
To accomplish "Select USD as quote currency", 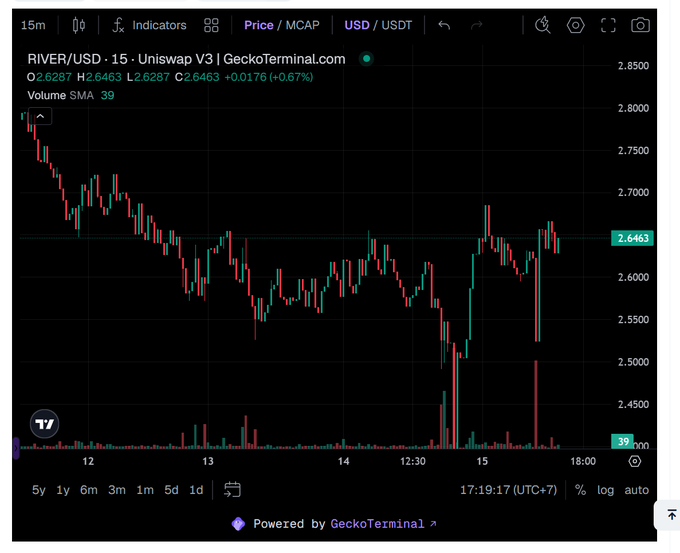I will point(356,25).
